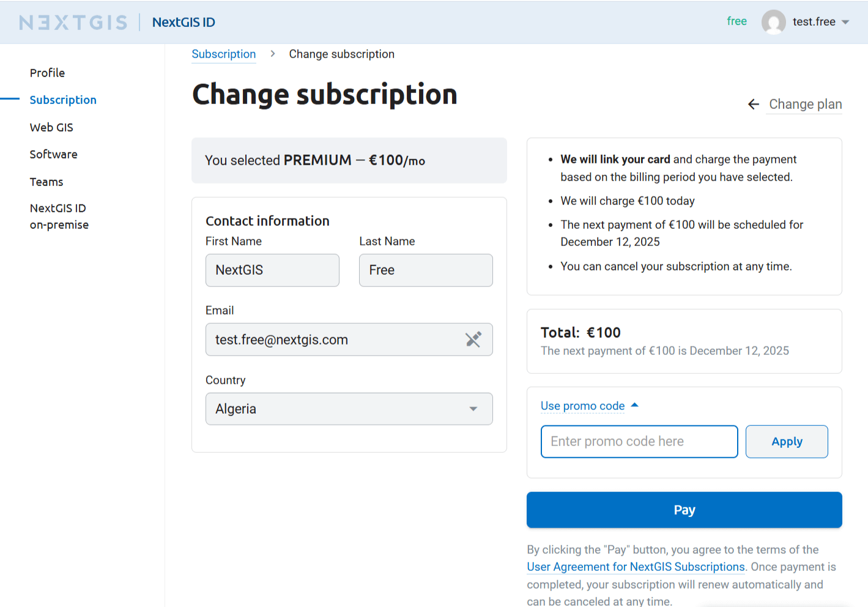The width and height of the screenshot is (868, 607).
Task: Open the Country dropdown showing Algeria
Action: (x=349, y=409)
